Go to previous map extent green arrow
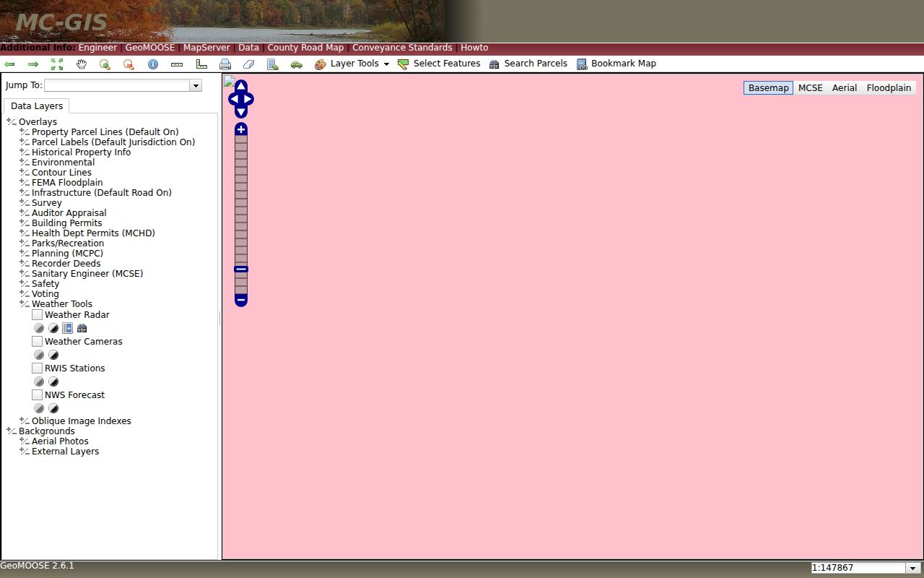This screenshot has width=924, height=578. (10, 64)
